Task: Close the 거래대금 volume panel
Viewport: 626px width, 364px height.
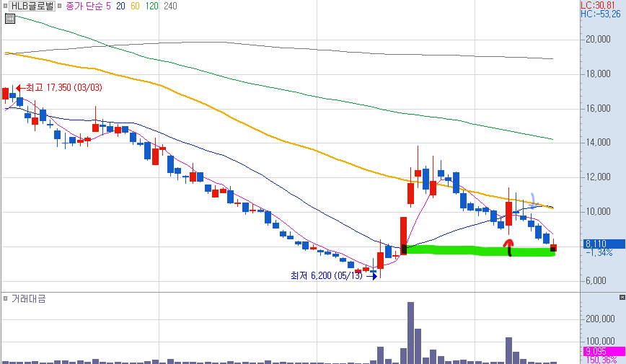Action: pyautogui.click(x=622, y=298)
